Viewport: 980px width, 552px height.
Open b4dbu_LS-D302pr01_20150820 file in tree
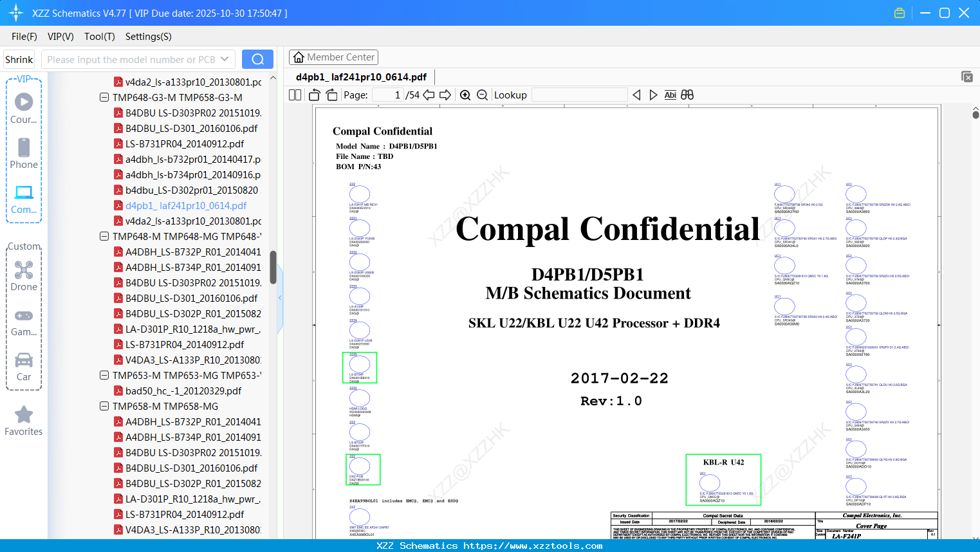coord(186,190)
